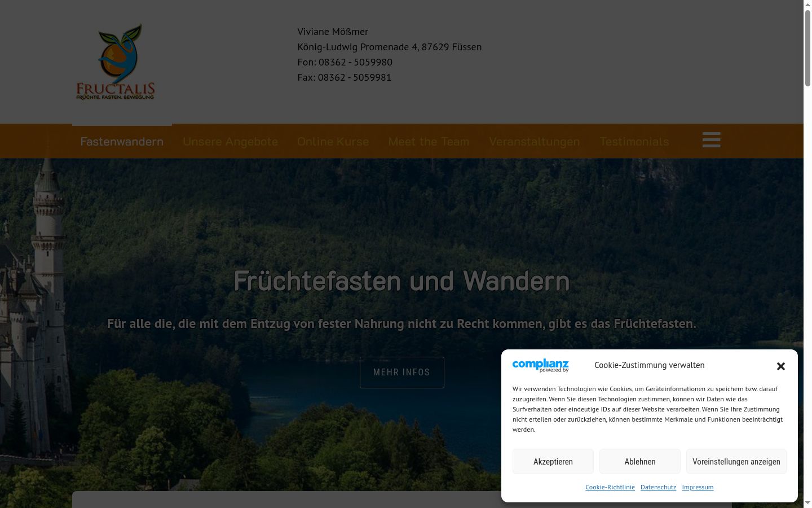Open Veranstaltungen in the navbar
The width and height of the screenshot is (812, 508).
534,141
